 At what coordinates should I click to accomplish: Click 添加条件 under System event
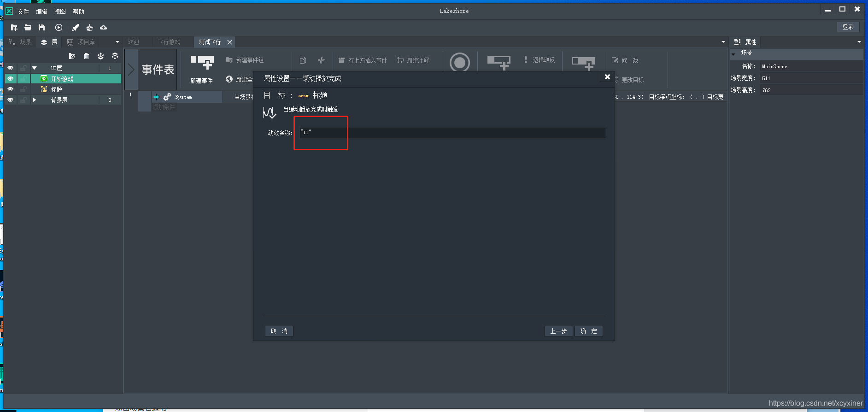coord(164,107)
